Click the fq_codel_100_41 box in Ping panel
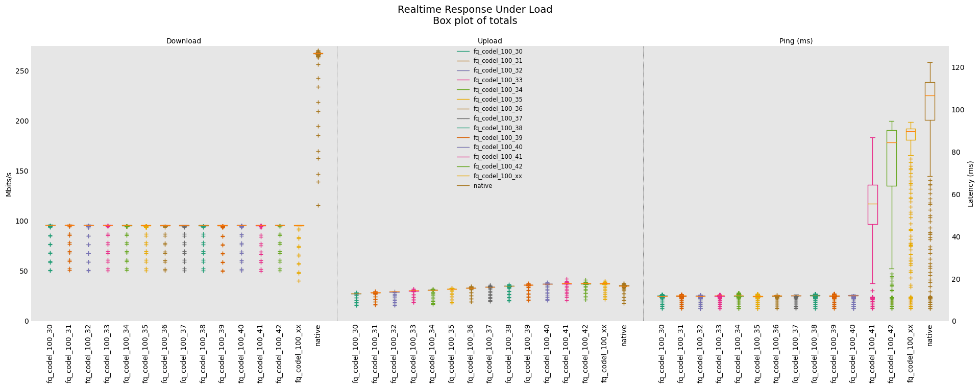Screen dimensions: 980x388 click(x=872, y=204)
